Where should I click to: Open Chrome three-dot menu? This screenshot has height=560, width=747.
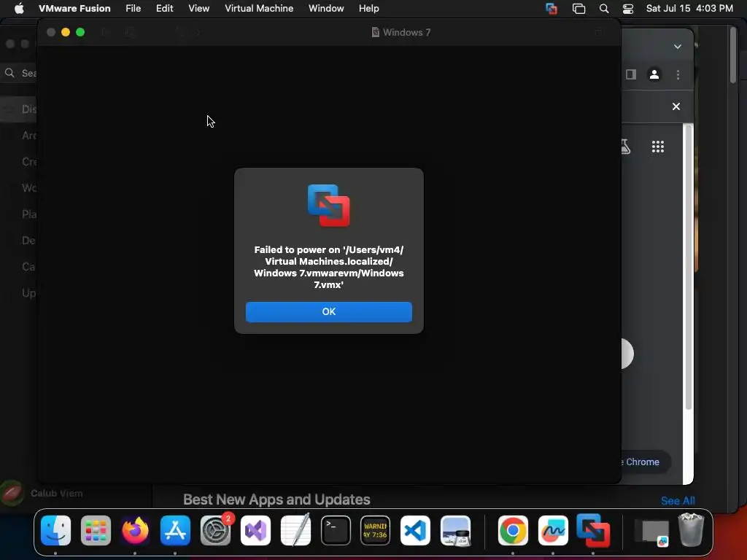678,75
